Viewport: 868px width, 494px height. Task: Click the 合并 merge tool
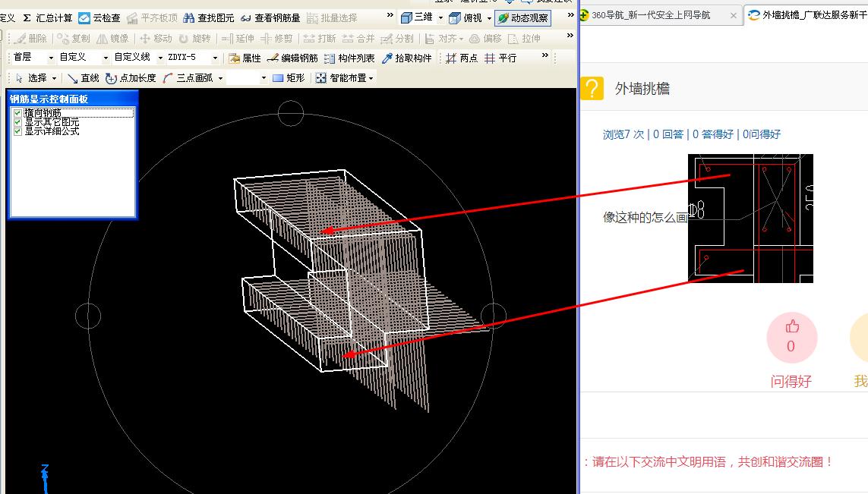pos(358,38)
